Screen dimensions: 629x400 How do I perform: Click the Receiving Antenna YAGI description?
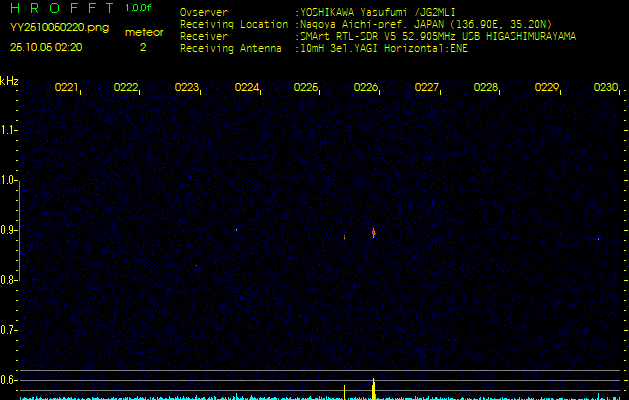382,47
